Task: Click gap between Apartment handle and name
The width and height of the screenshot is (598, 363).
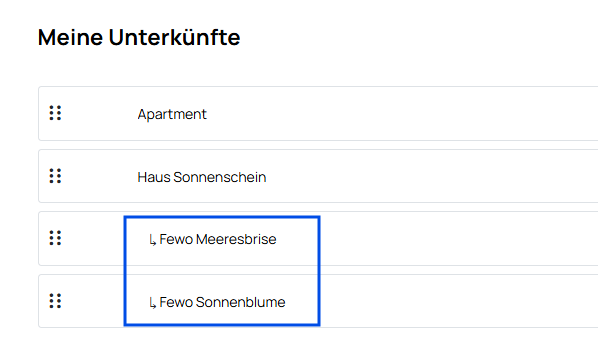Action: point(99,114)
